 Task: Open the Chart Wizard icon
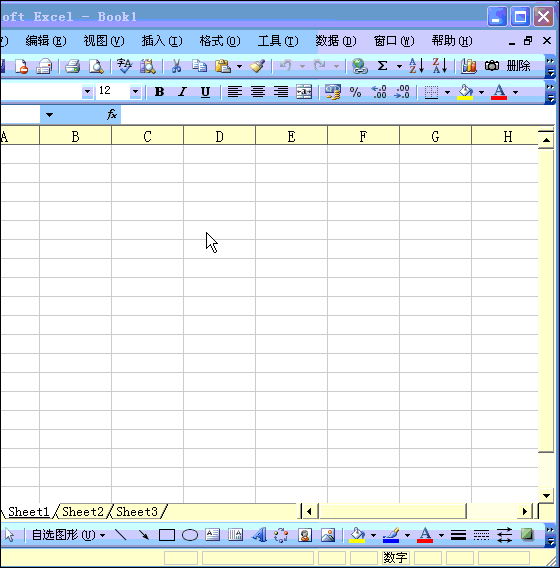(x=468, y=66)
